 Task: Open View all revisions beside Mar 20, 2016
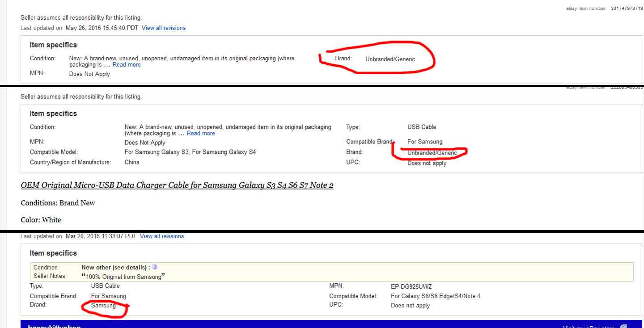pyautogui.click(x=162, y=236)
